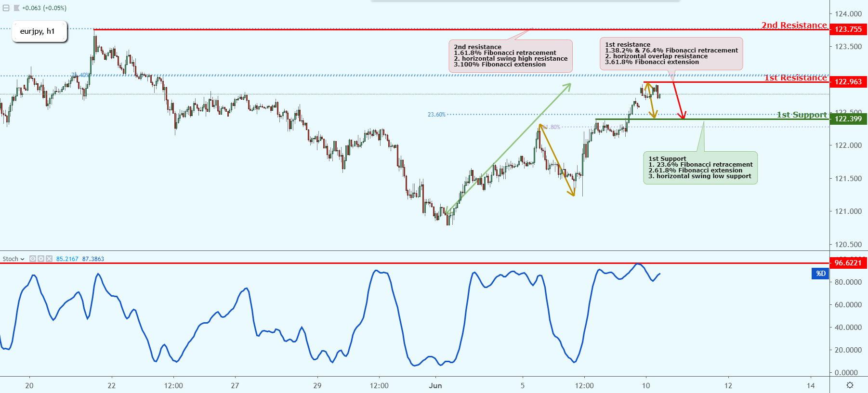Click the +0.063 (+0.05%) change value
This screenshot has height=393, width=868.
click(44, 8)
